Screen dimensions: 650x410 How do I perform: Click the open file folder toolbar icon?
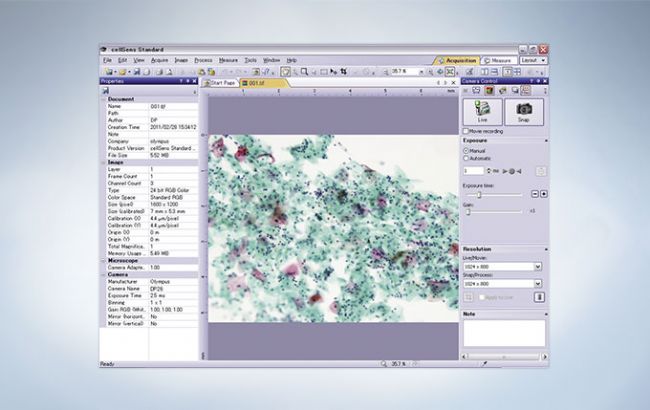119,71
